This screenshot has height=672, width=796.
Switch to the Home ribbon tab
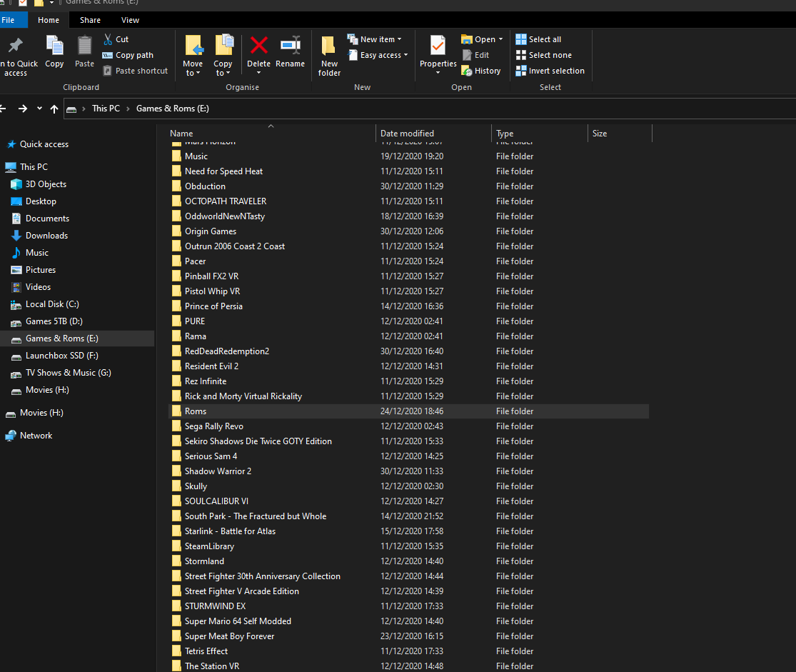point(49,20)
